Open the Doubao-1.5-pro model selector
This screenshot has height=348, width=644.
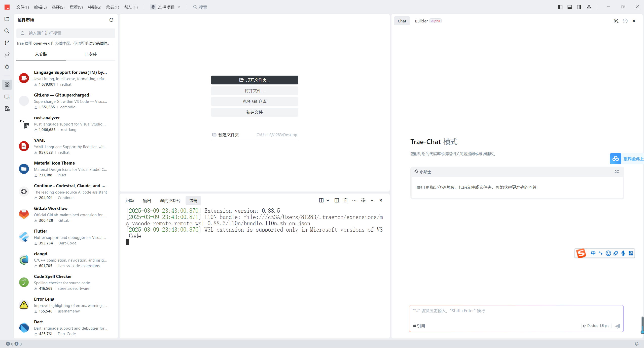click(596, 326)
